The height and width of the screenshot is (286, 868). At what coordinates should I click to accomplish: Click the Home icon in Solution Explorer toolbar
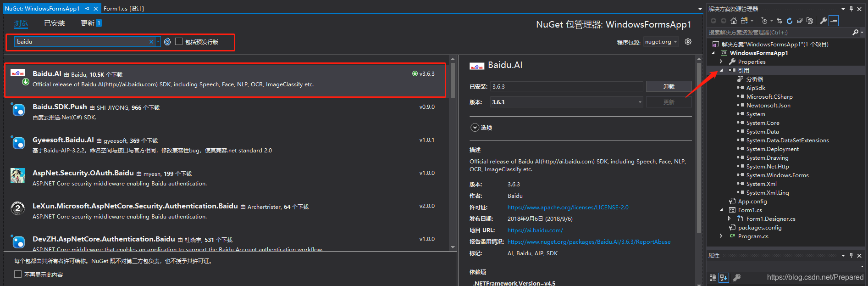point(734,21)
